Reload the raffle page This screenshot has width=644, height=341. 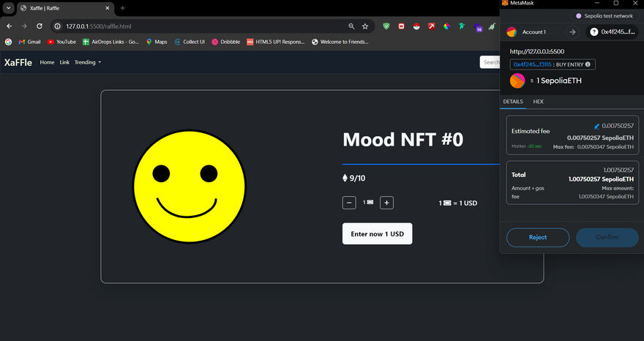tap(39, 26)
